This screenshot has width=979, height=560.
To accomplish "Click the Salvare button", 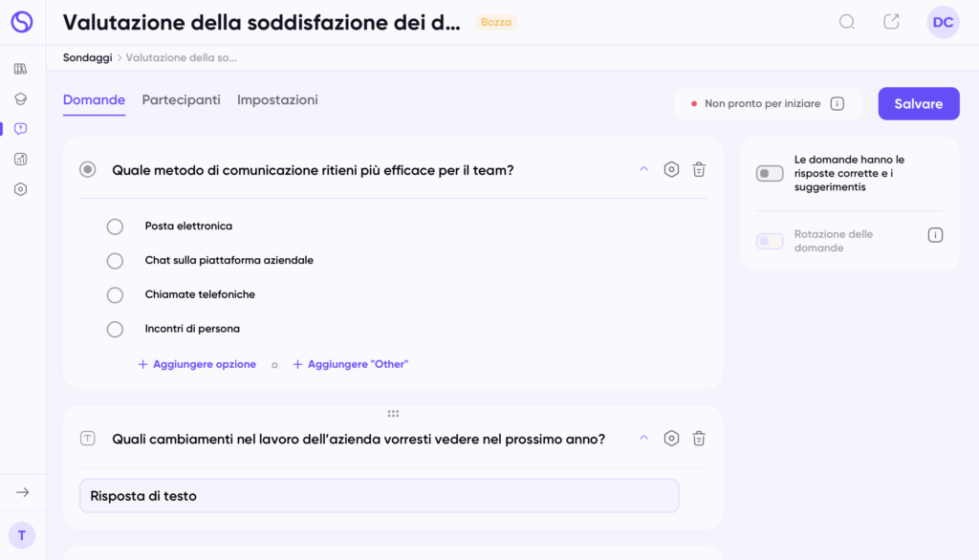I will [918, 103].
